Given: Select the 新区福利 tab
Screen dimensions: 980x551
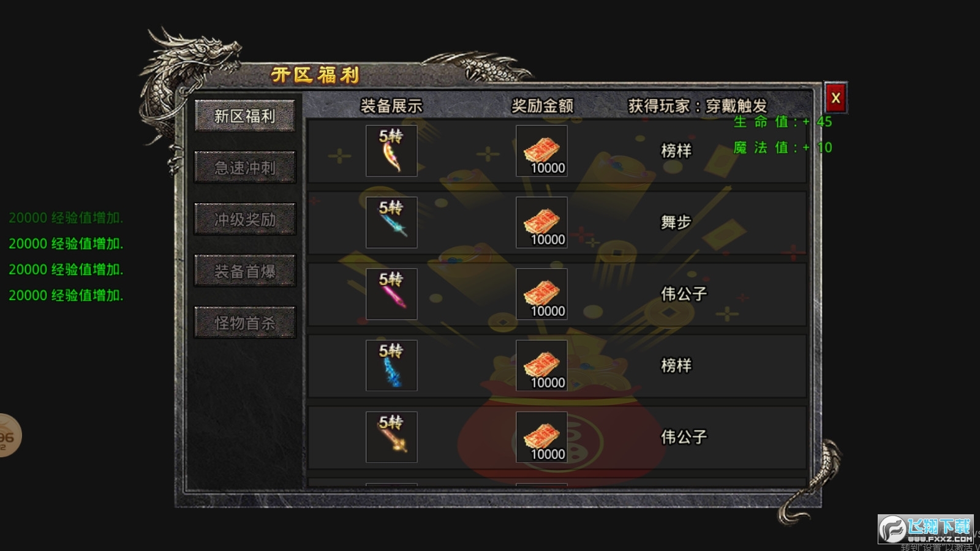Looking at the screenshot, I should click(x=245, y=116).
